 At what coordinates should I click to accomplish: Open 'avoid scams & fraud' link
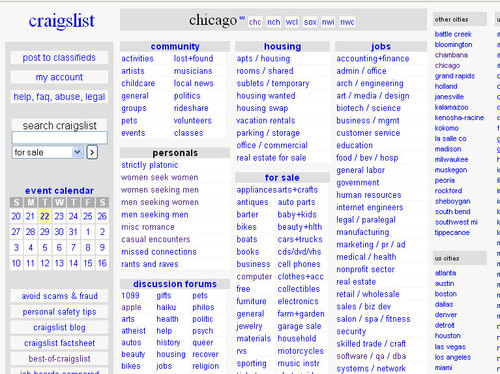(59, 296)
